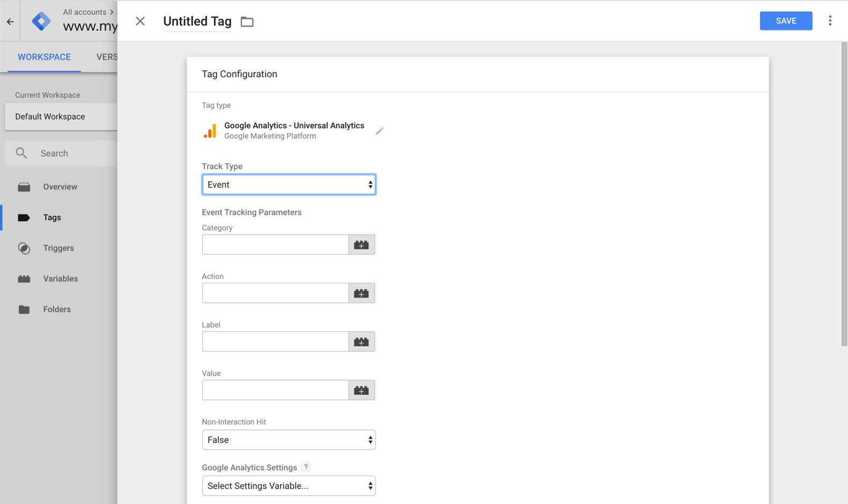848x504 pixels.
Task: Click the folder icon beside Untitled Tag
Action: 247,21
